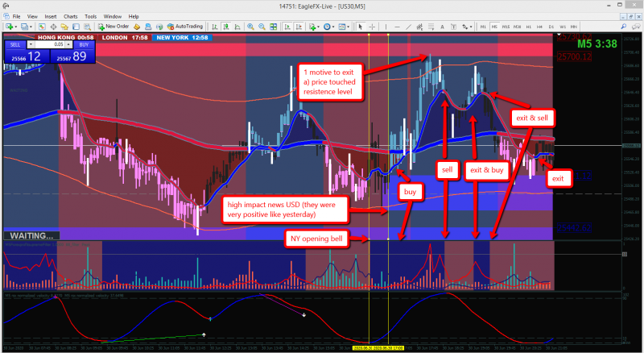Viewport: 644px width, 353px height.
Task: Open the Window menu
Action: tap(112, 16)
